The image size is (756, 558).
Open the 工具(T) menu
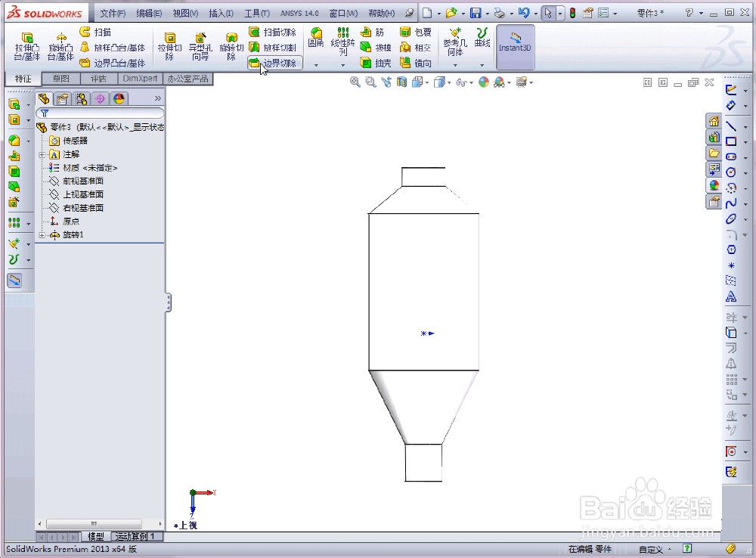(257, 13)
